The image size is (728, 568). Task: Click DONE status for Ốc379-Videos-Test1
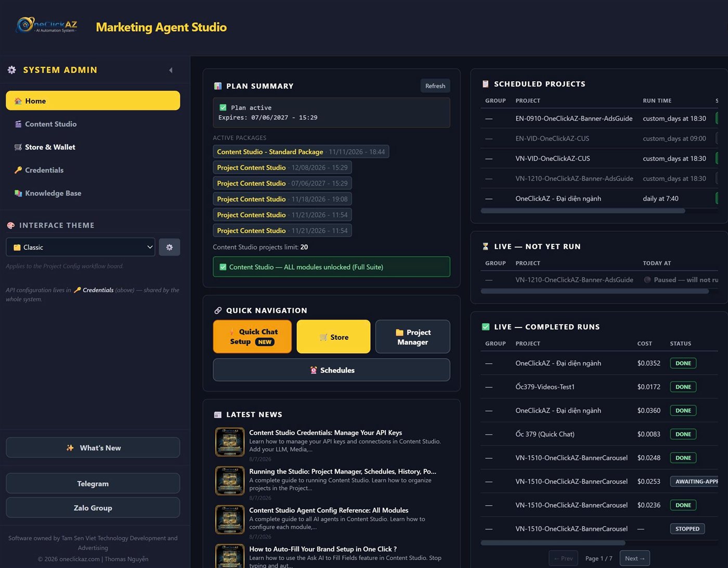click(x=683, y=387)
